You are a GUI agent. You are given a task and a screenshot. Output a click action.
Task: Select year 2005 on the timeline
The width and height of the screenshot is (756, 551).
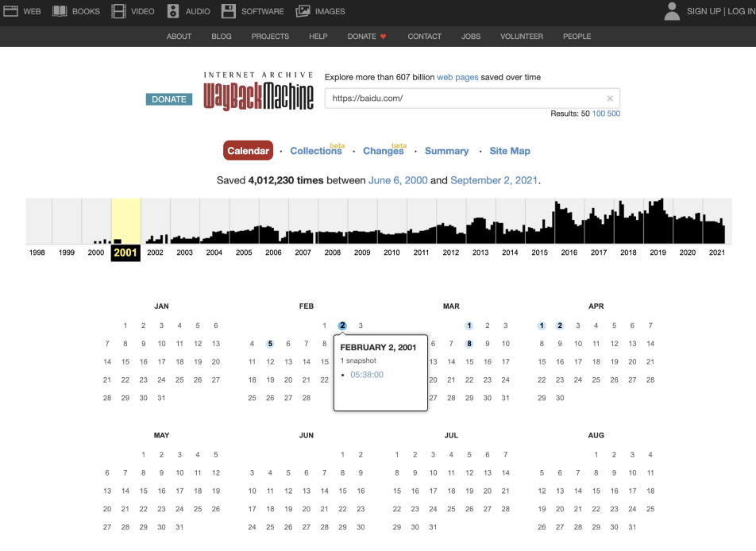(244, 252)
